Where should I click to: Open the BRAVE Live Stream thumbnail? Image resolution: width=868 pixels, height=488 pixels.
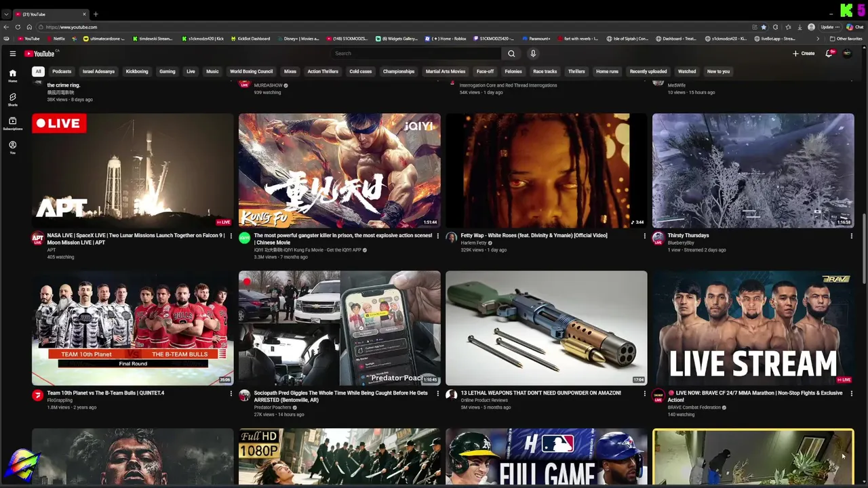(753, 328)
